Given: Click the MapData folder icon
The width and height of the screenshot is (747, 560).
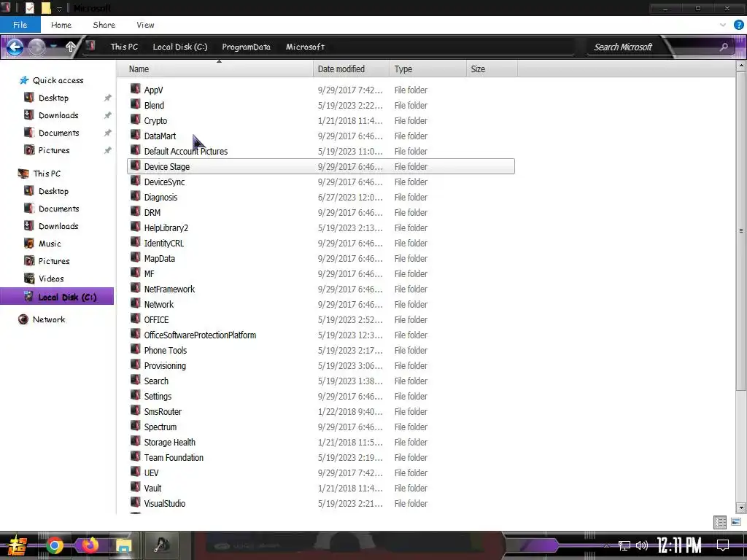Looking at the screenshot, I should click(x=135, y=257).
